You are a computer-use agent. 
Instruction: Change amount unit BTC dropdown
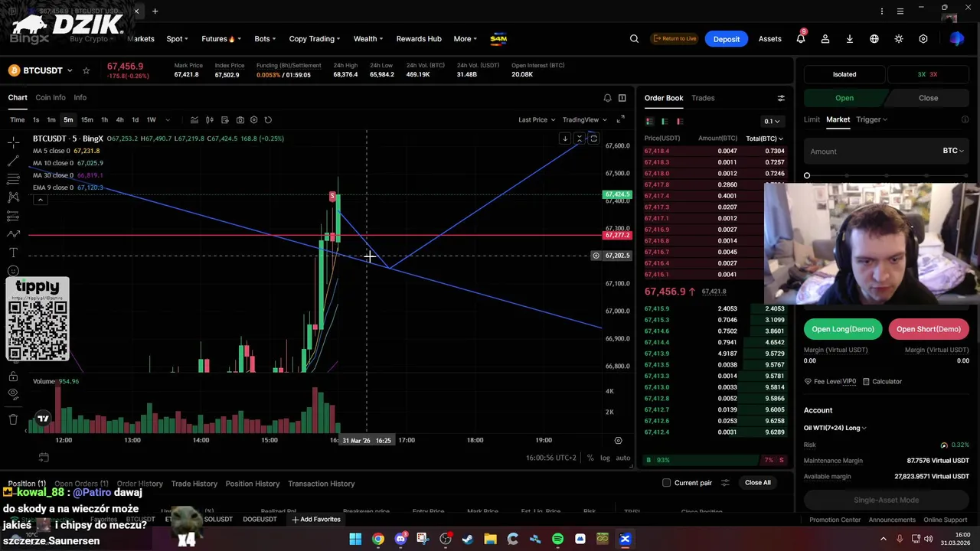pyautogui.click(x=954, y=151)
